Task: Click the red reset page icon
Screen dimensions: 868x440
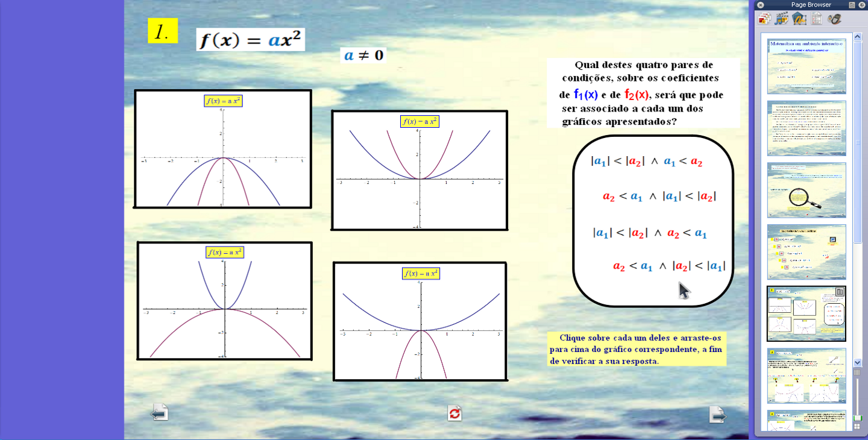Action: click(x=454, y=413)
